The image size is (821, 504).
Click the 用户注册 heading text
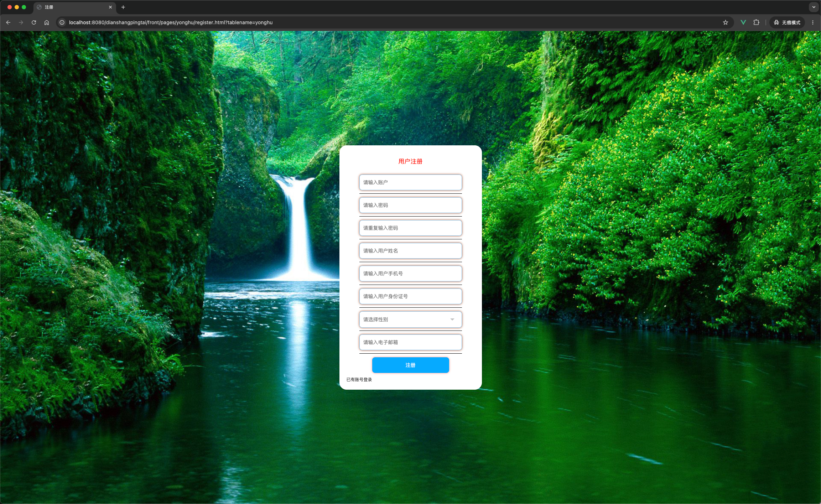coord(410,161)
